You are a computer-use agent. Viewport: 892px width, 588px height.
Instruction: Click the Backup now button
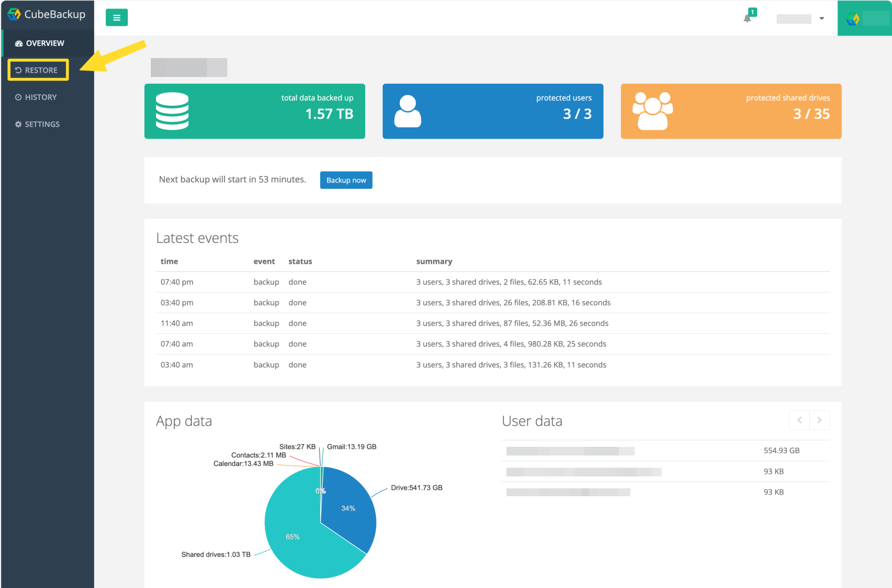(x=346, y=180)
